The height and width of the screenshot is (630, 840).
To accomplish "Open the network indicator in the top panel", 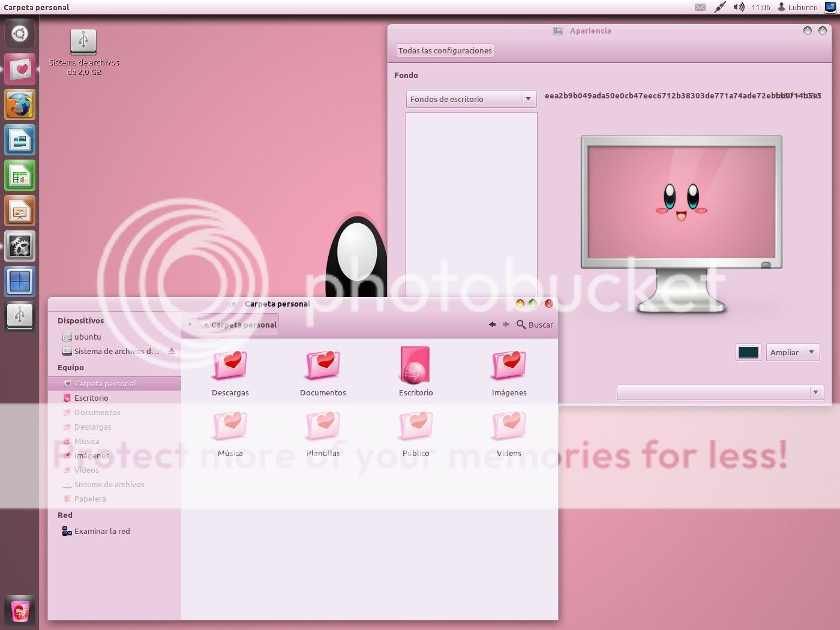I will click(719, 7).
